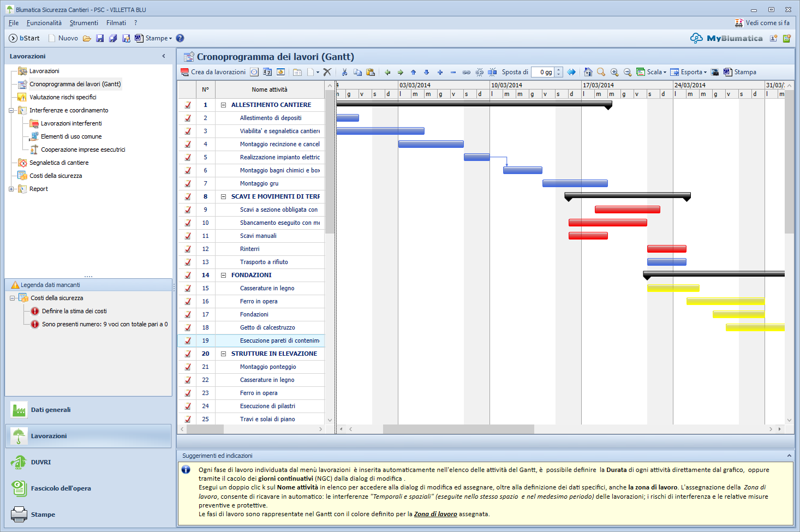Click Crea da lavorazioni button
This screenshot has width=800, height=532.
[213, 72]
